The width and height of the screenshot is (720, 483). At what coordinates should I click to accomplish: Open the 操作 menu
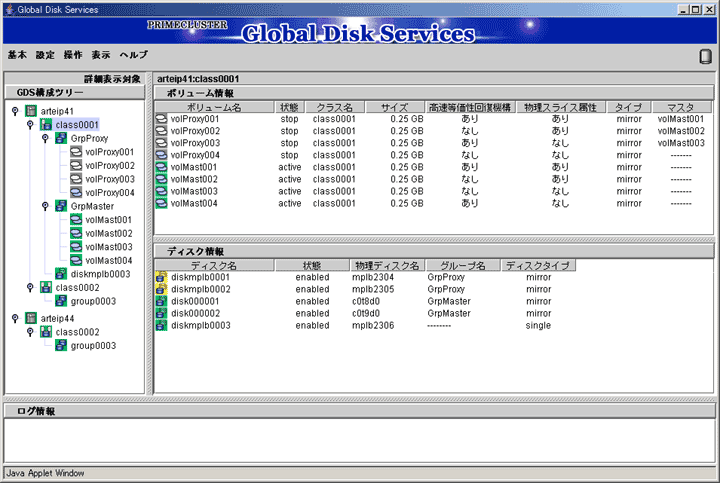[73, 55]
